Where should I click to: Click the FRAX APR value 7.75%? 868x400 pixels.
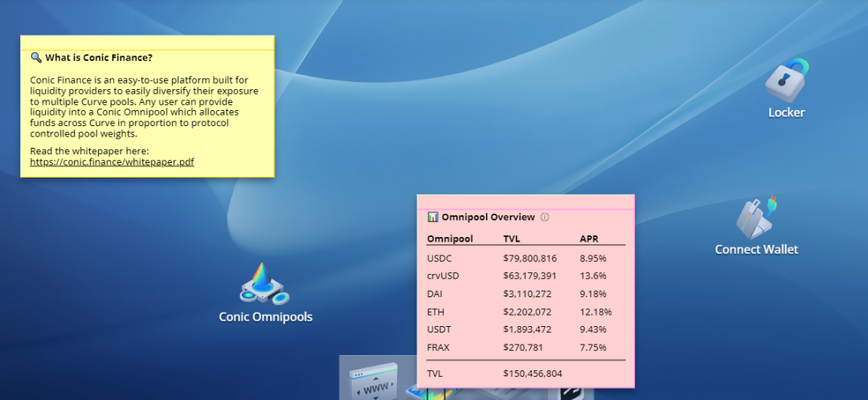[593, 348]
